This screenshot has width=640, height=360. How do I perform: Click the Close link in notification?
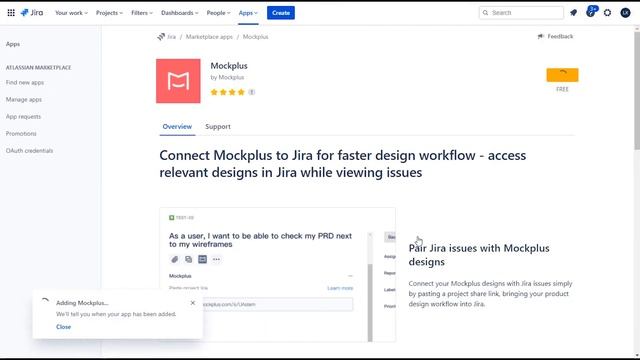click(64, 327)
